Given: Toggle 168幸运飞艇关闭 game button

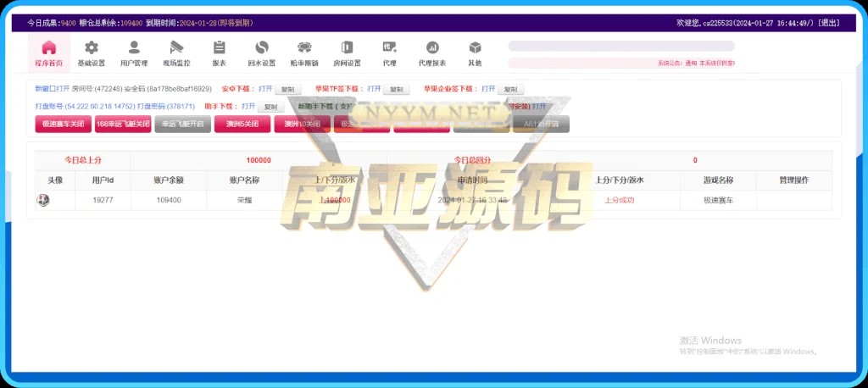Looking at the screenshot, I should (x=123, y=125).
